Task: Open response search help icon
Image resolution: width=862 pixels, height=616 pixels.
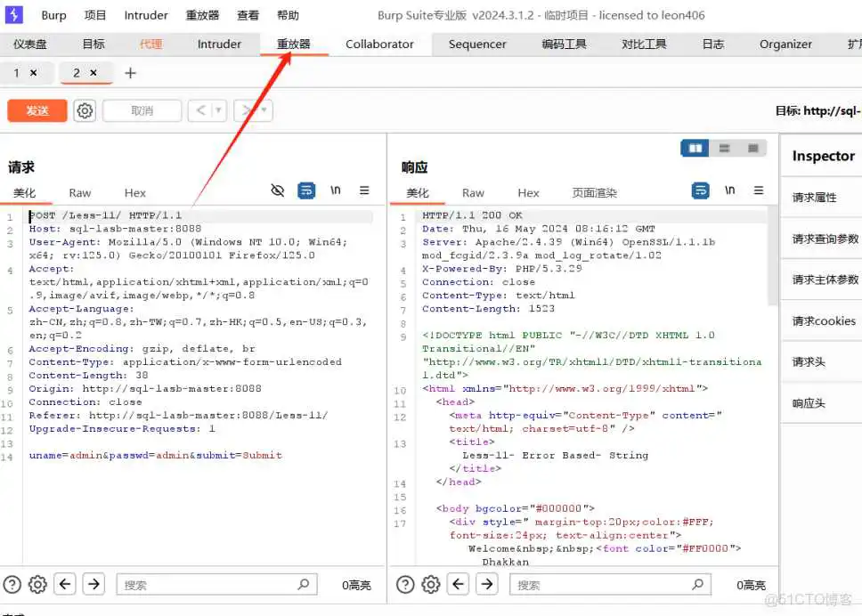Action: tap(405, 584)
